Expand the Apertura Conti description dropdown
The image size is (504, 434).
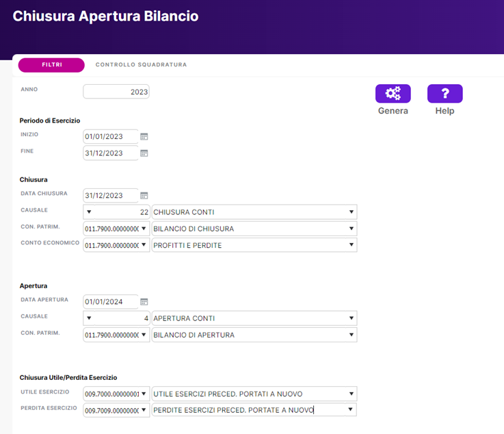click(352, 318)
